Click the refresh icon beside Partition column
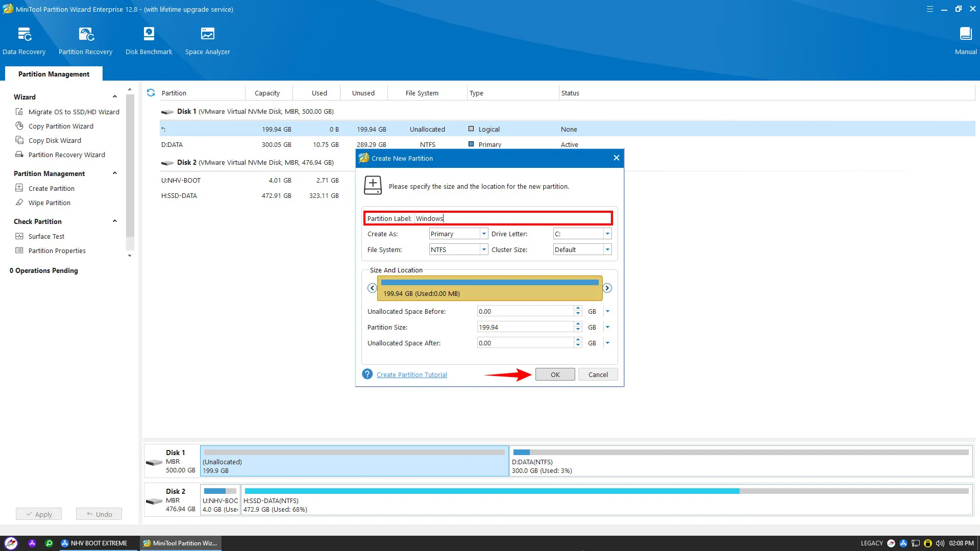Screen dimensions: 980x551 151,93
